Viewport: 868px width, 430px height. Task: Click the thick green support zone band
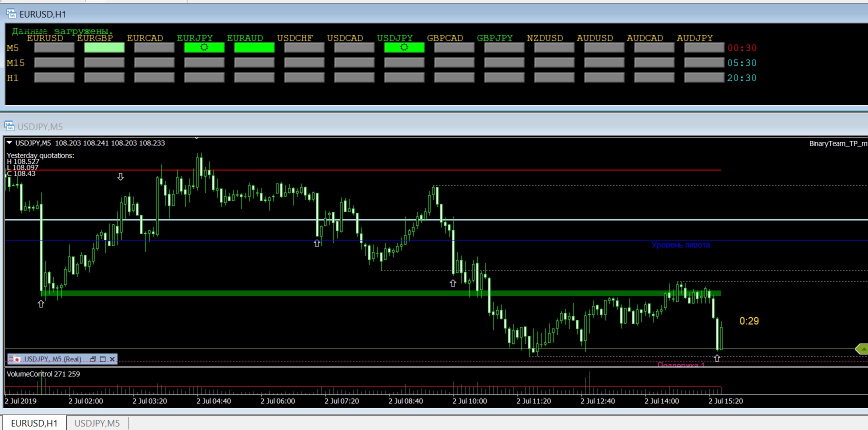click(x=350, y=293)
